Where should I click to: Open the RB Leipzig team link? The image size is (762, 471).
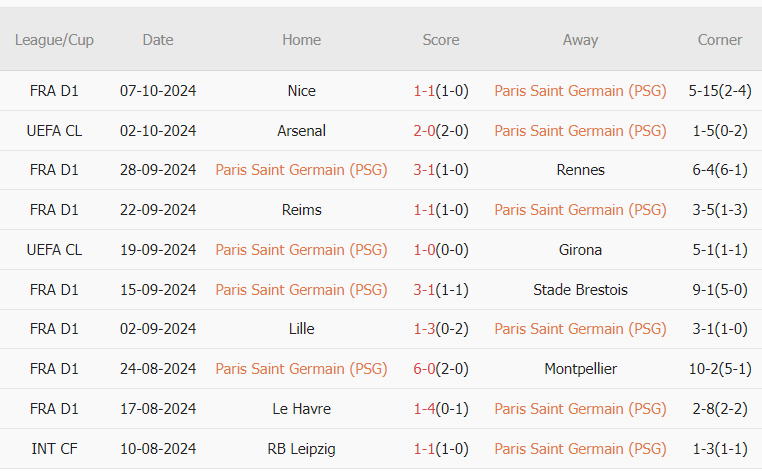pos(301,449)
